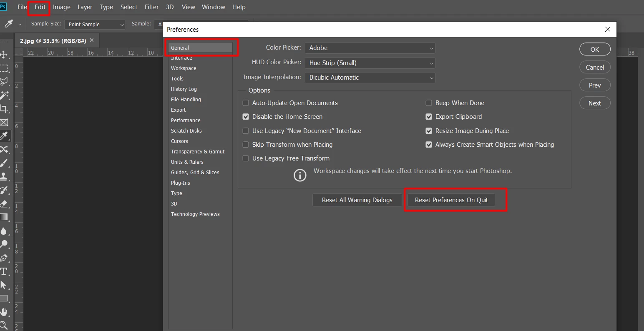Select the Rectangle shape tool
The image size is (644, 331).
click(4, 298)
